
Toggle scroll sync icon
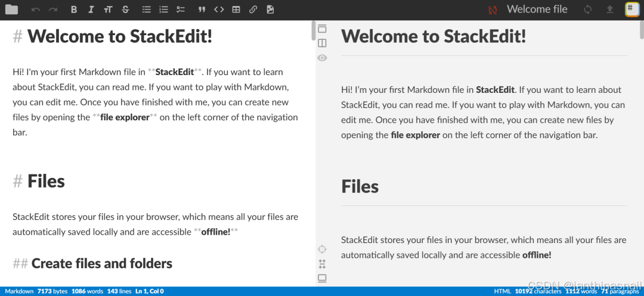click(323, 264)
